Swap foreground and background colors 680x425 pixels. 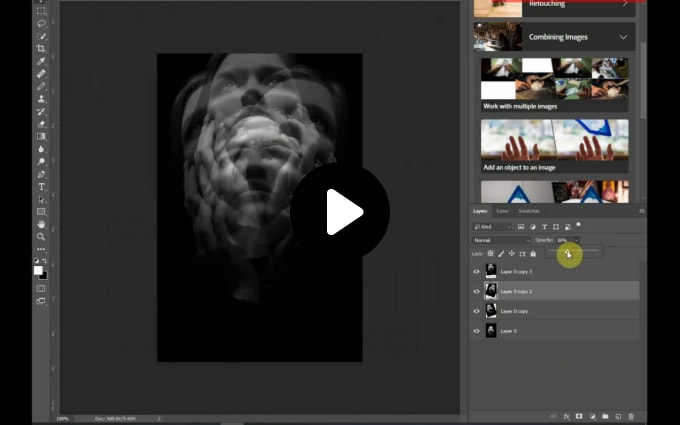(45, 261)
